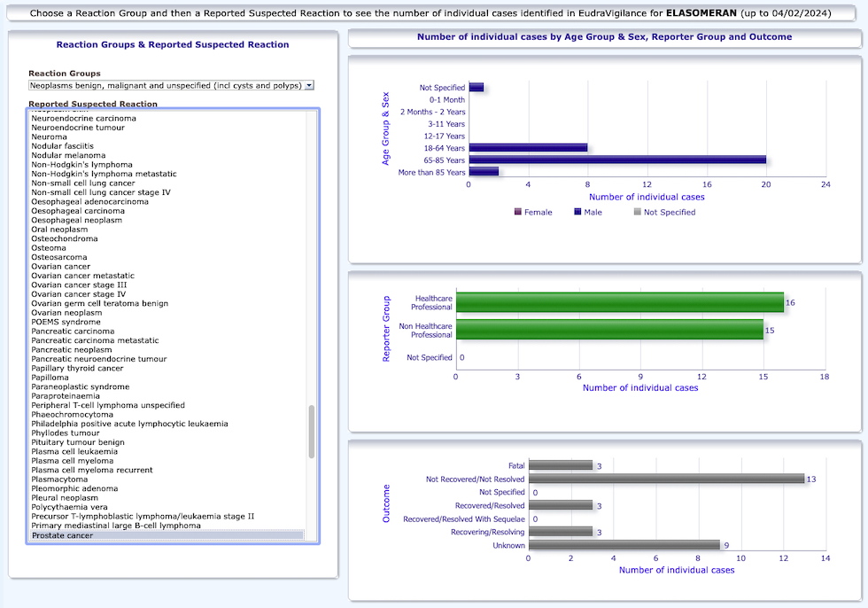Choose Paraproteinaemia entry
This screenshot has width=868, height=608.
66,396
